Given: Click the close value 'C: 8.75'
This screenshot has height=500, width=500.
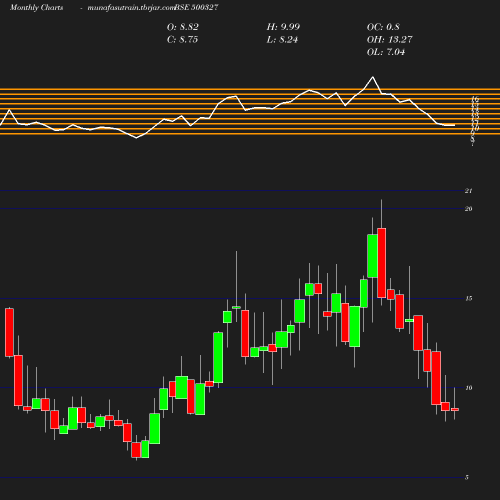Looking at the screenshot, I should pos(182,40).
